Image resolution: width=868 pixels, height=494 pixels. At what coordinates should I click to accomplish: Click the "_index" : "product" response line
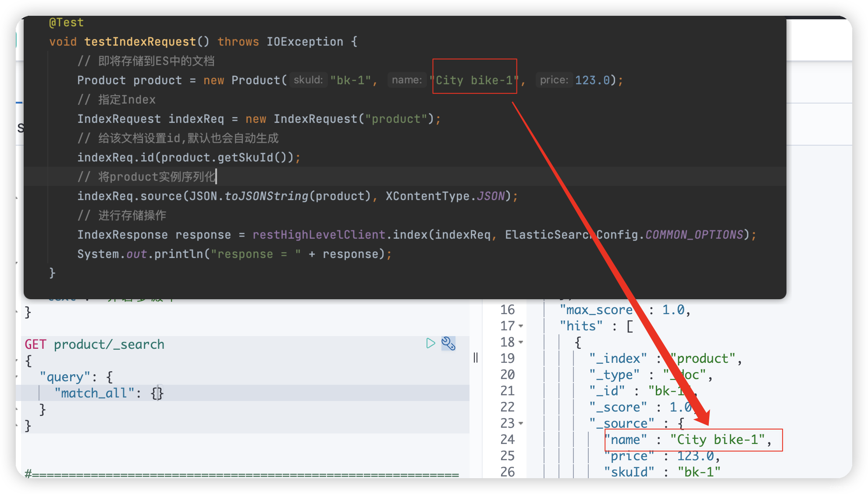(665, 358)
